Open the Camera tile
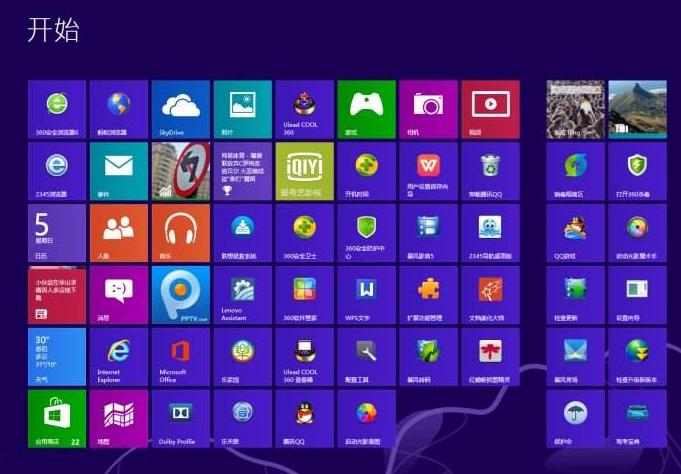 [428, 109]
